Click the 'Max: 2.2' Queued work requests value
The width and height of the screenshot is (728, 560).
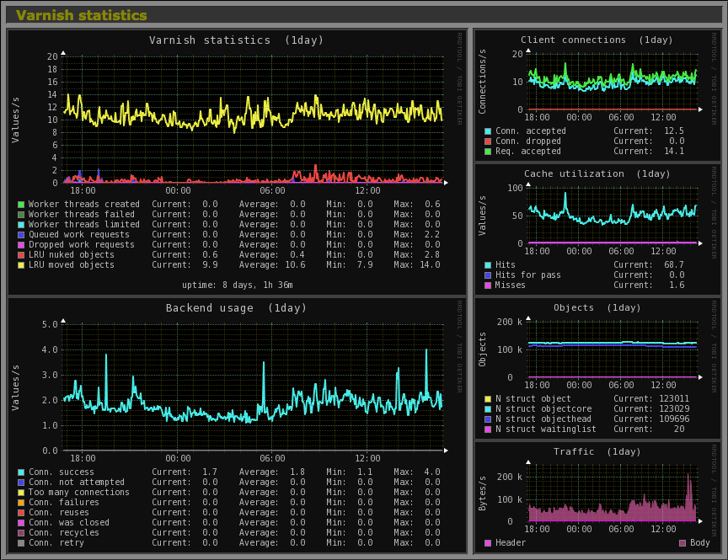tap(417, 234)
